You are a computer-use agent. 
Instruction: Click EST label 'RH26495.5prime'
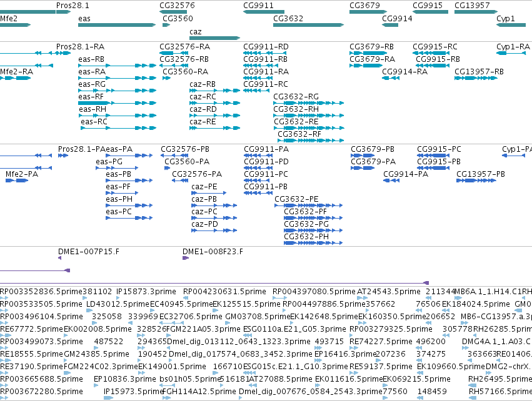[500, 379]
